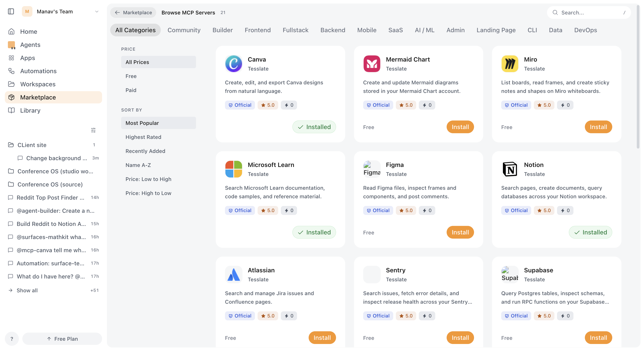The image size is (644, 351).
Task: Install the Sentry MCP server
Action: pos(460,338)
